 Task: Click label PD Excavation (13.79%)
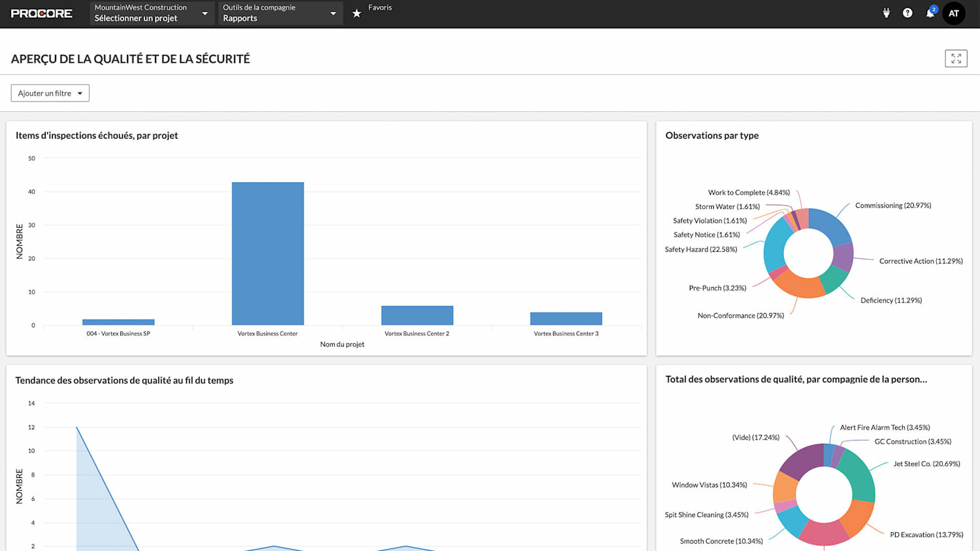[926, 535]
